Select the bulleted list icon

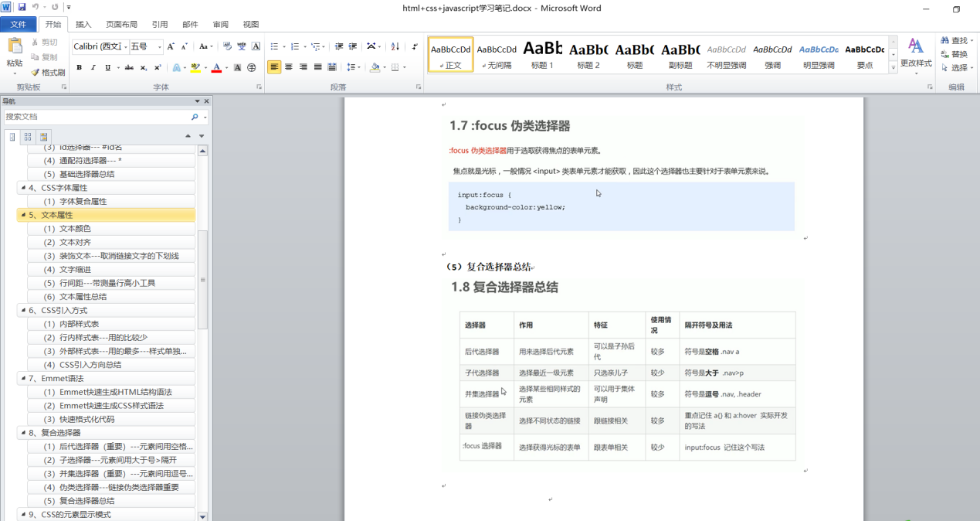click(274, 46)
